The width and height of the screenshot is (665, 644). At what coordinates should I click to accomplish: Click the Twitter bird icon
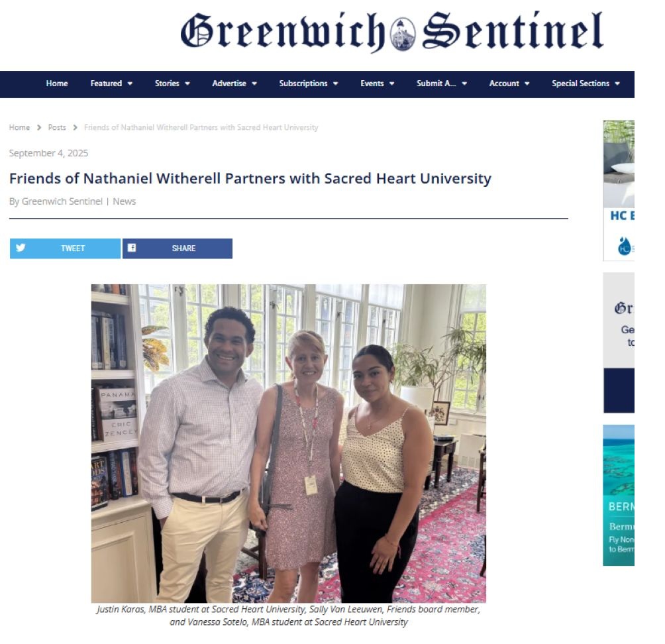[21, 248]
